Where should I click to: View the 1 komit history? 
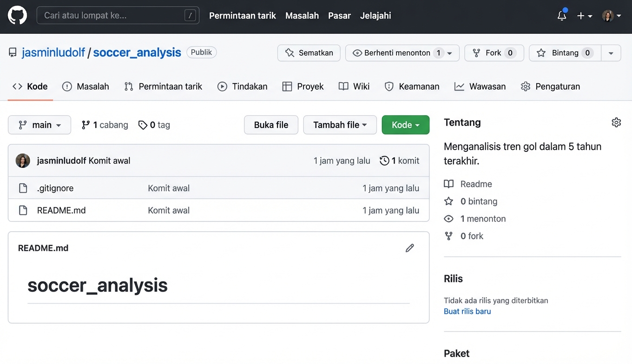400,161
